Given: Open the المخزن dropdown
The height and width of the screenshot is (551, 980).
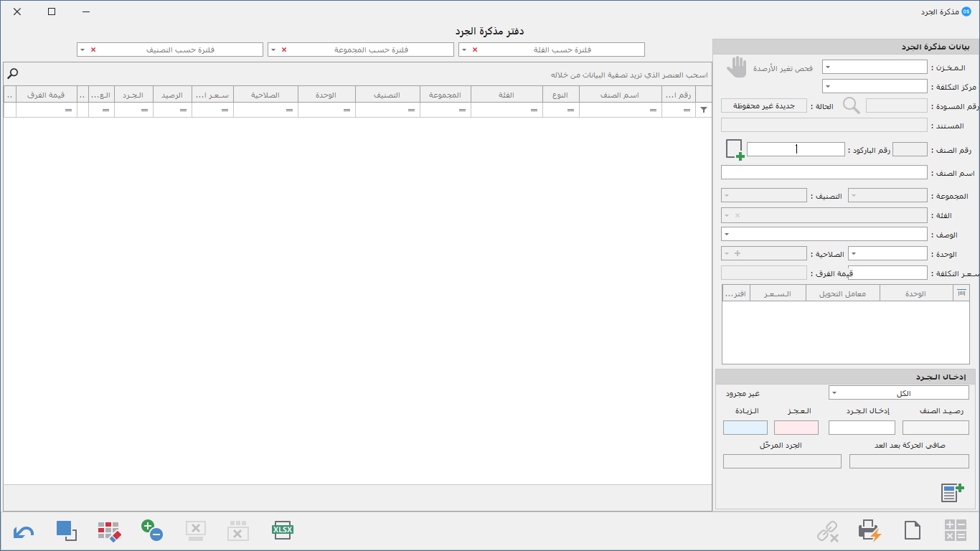Looking at the screenshot, I should [x=828, y=67].
